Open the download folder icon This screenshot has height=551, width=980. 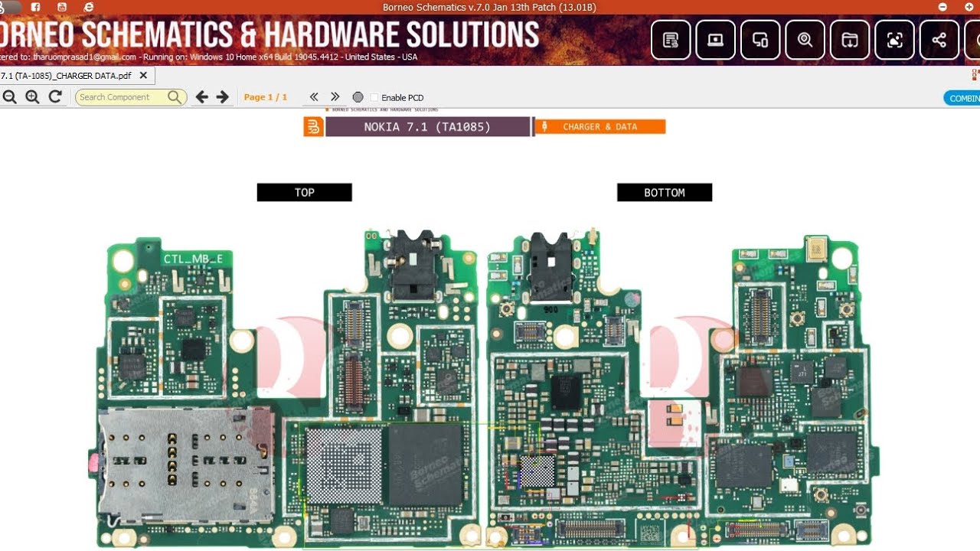[x=850, y=40]
